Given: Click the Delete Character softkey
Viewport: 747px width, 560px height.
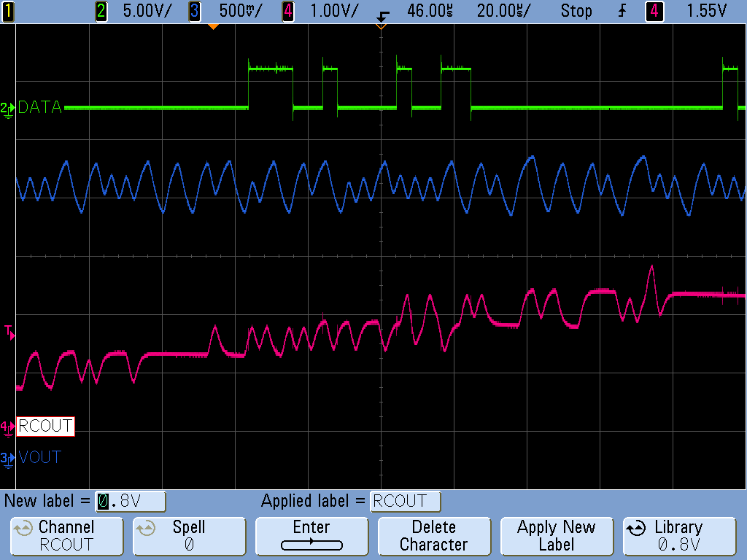Looking at the screenshot, I should 434,536.
